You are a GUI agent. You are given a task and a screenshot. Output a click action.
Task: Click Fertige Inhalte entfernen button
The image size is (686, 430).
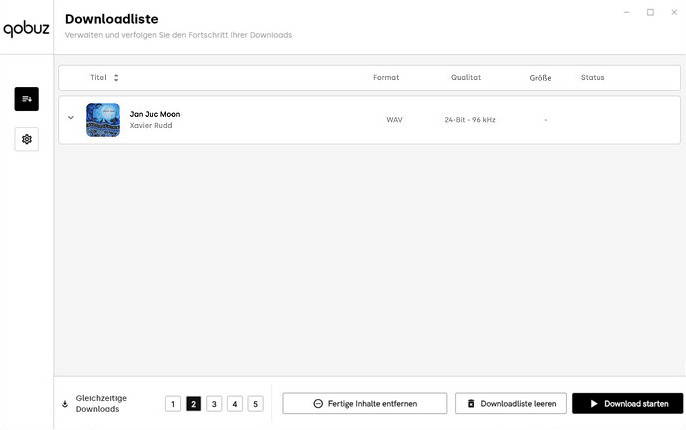tap(365, 403)
